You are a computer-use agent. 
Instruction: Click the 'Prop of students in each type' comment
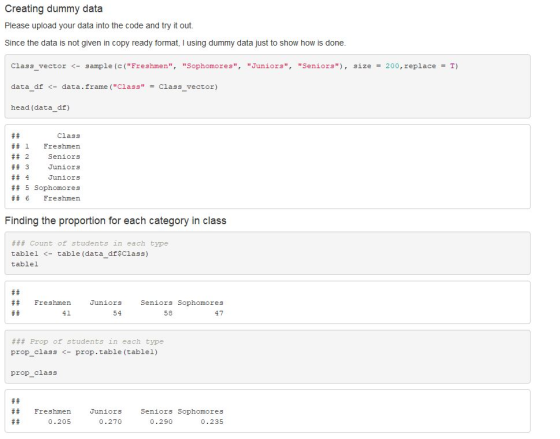[x=88, y=342]
